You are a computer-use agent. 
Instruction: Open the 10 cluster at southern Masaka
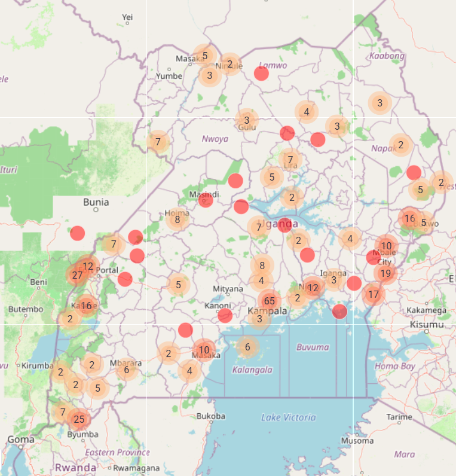coord(204,350)
